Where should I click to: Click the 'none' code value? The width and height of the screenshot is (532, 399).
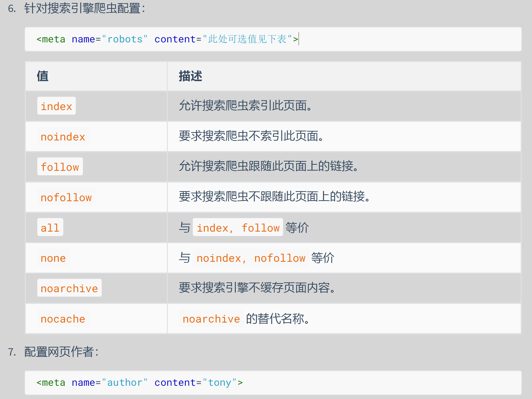pyautogui.click(x=53, y=258)
